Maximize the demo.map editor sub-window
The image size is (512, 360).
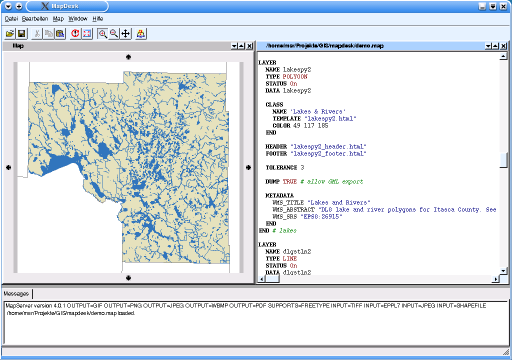[x=496, y=46]
